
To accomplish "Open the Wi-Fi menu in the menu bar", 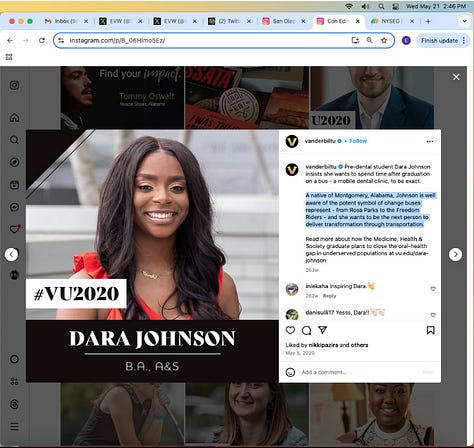I will click(349, 6).
